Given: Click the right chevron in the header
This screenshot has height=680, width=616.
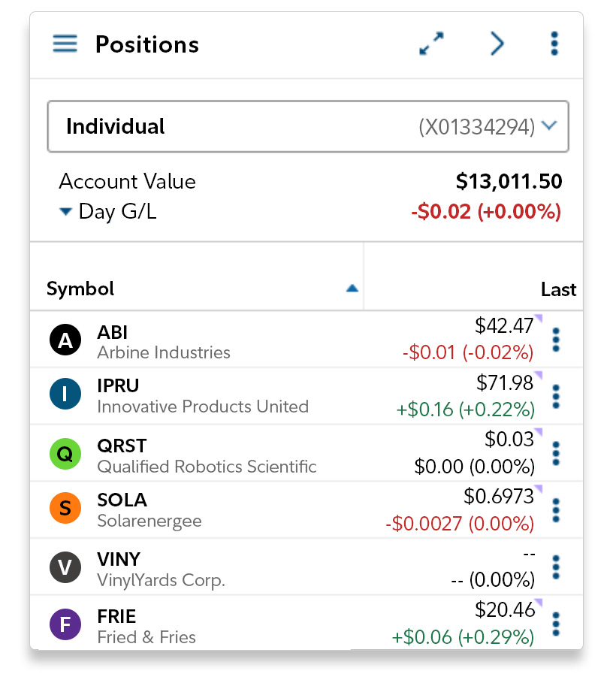Looking at the screenshot, I should [x=497, y=44].
